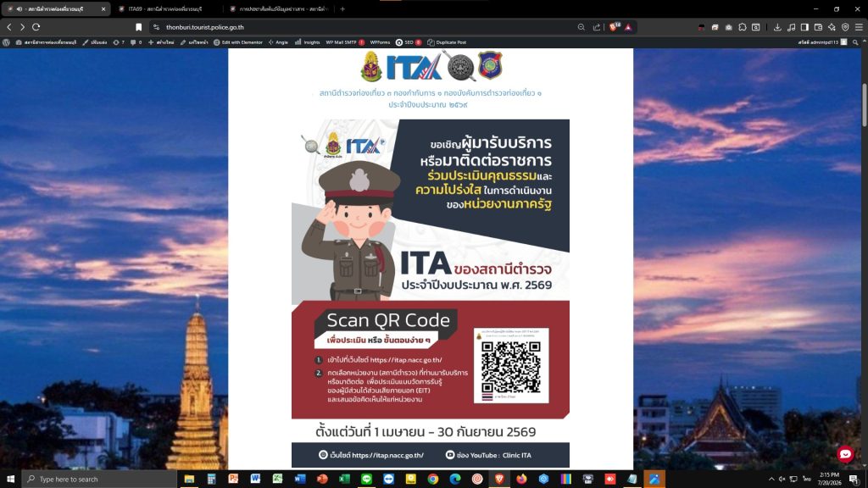Open the music note media control
Viewport: 868px width, 488px height.
coord(791,27)
